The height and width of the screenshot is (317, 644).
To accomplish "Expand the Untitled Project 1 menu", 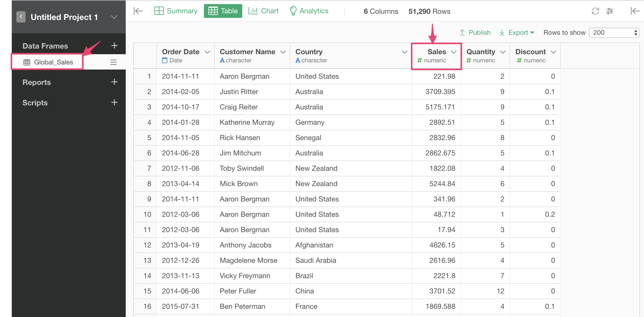I will point(113,17).
